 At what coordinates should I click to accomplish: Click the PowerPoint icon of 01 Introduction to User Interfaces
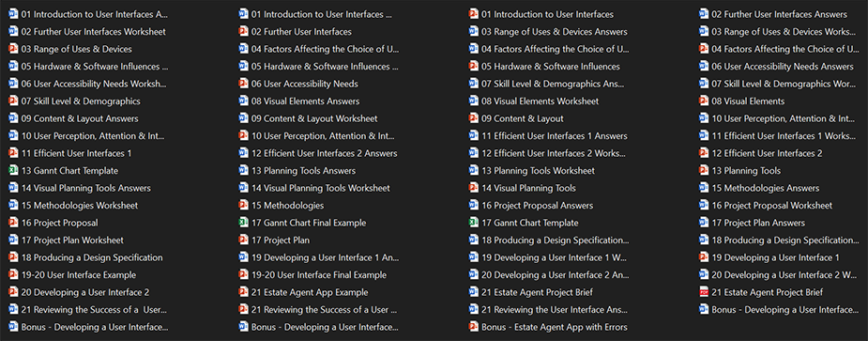[474, 14]
